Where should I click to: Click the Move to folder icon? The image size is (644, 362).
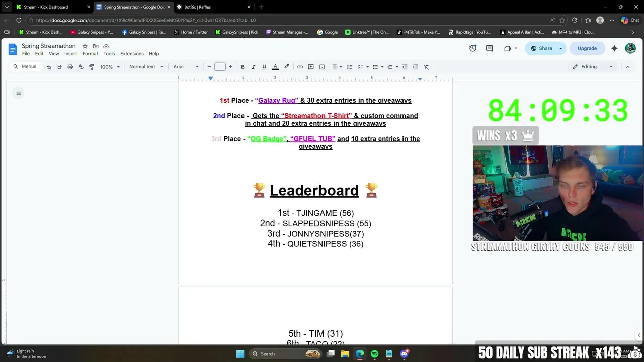click(96, 46)
